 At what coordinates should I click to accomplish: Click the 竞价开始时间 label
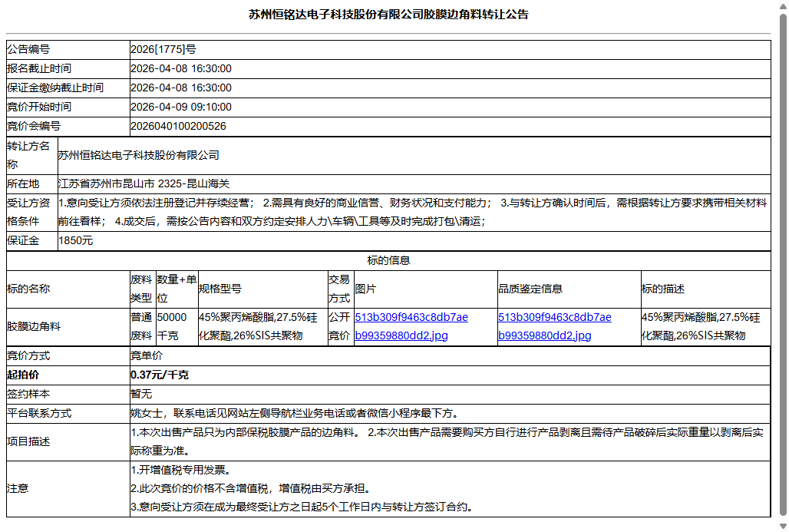tap(39, 107)
